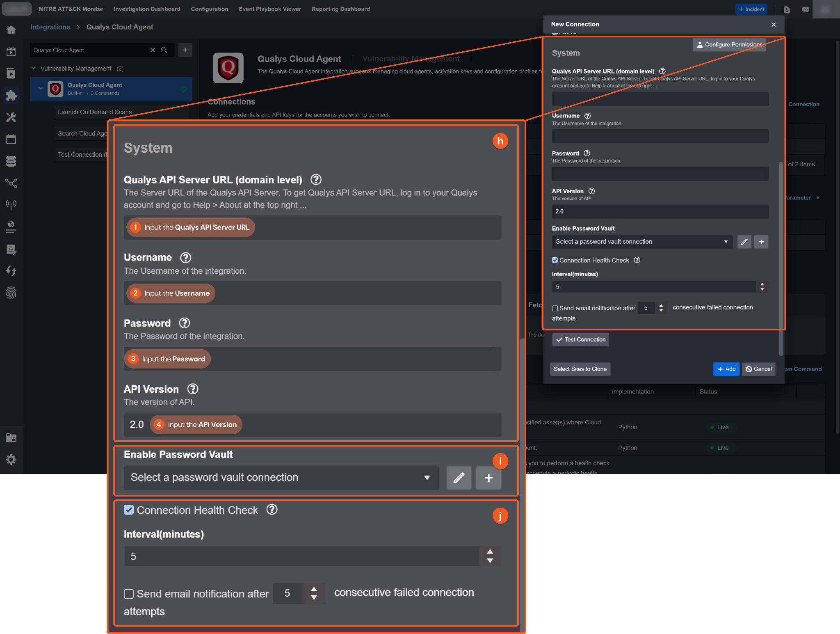
Task: Click the wrench and screwdriver tools icon
Action: coord(11,118)
